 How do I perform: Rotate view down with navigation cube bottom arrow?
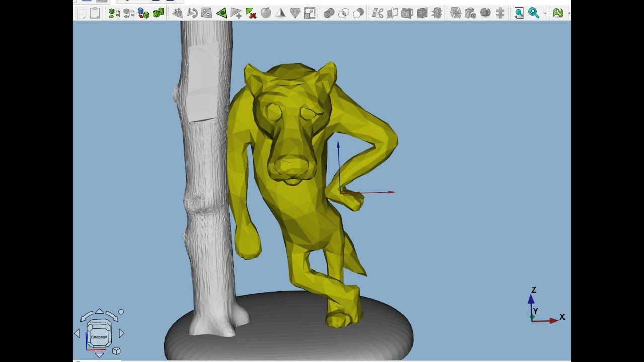click(x=99, y=355)
